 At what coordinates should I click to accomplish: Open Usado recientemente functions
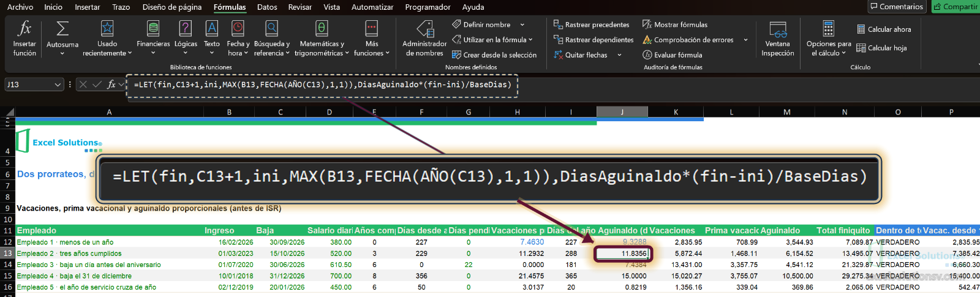[107, 38]
